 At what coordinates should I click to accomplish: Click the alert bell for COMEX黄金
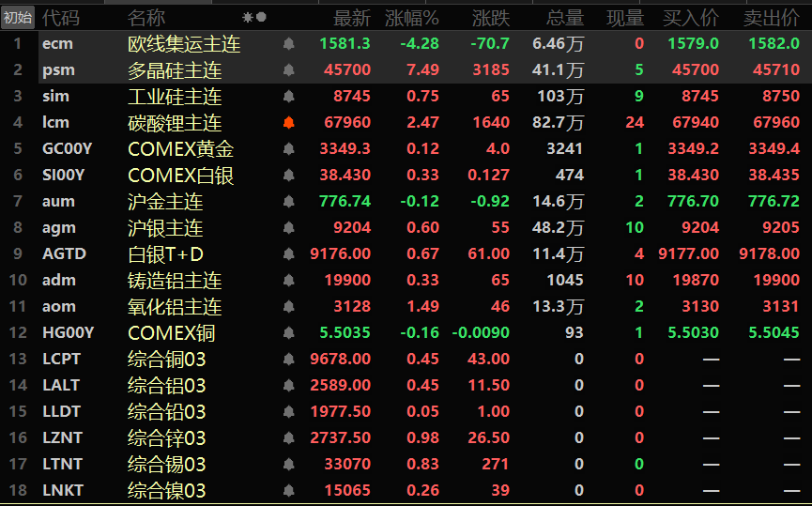click(x=288, y=149)
